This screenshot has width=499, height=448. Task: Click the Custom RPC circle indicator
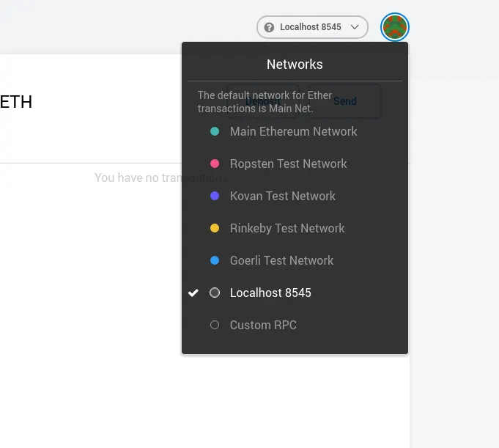point(215,325)
